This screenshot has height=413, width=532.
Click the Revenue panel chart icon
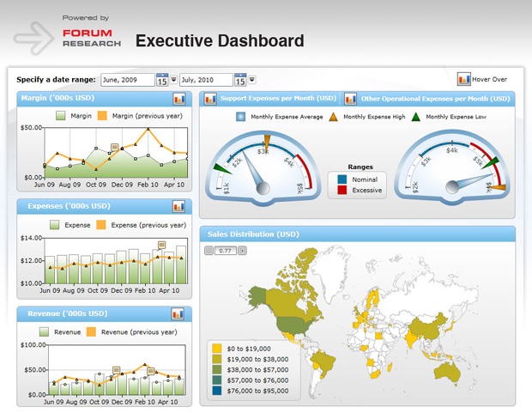point(178,314)
